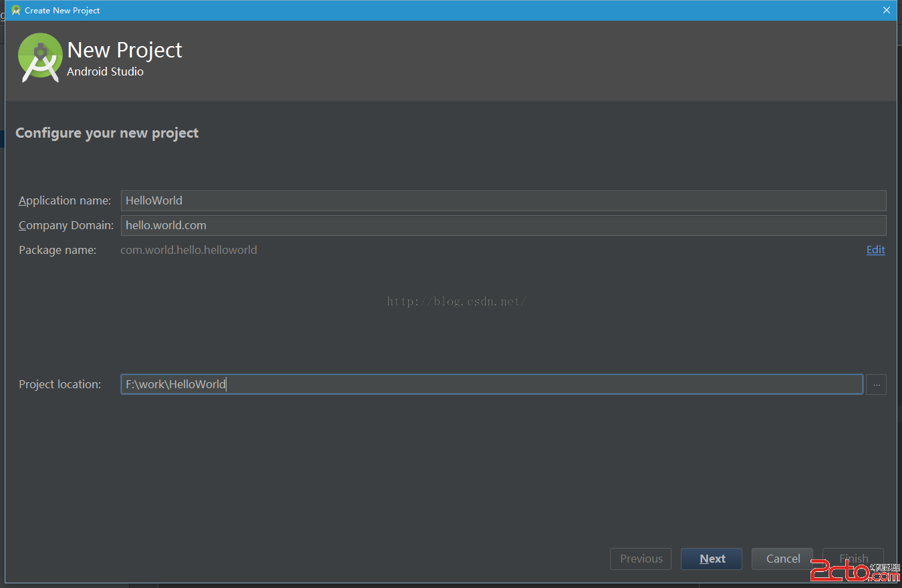Click the large Android Studio logo
902x588 pixels.
point(40,57)
